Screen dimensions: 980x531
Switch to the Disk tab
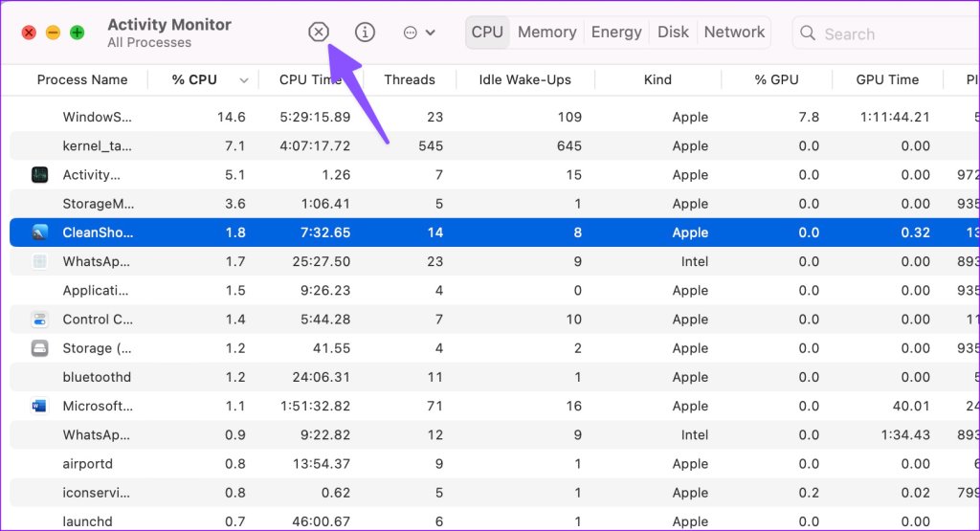point(673,32)
